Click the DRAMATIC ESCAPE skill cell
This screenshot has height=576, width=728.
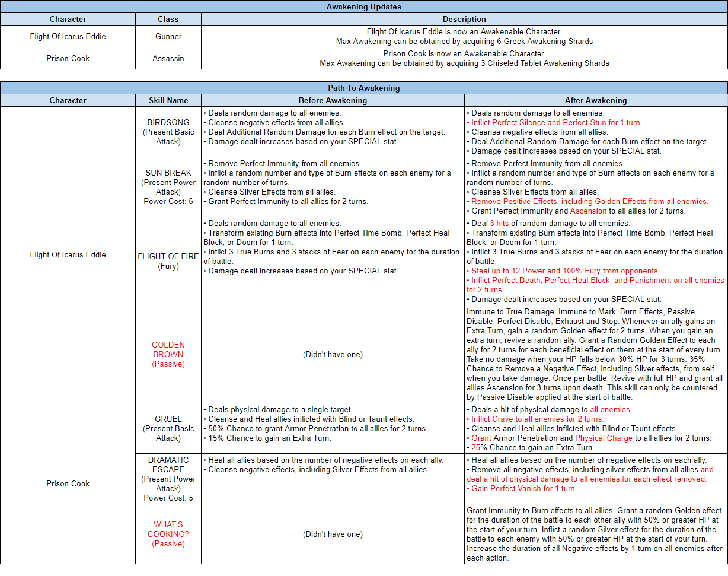click(168, 479)
